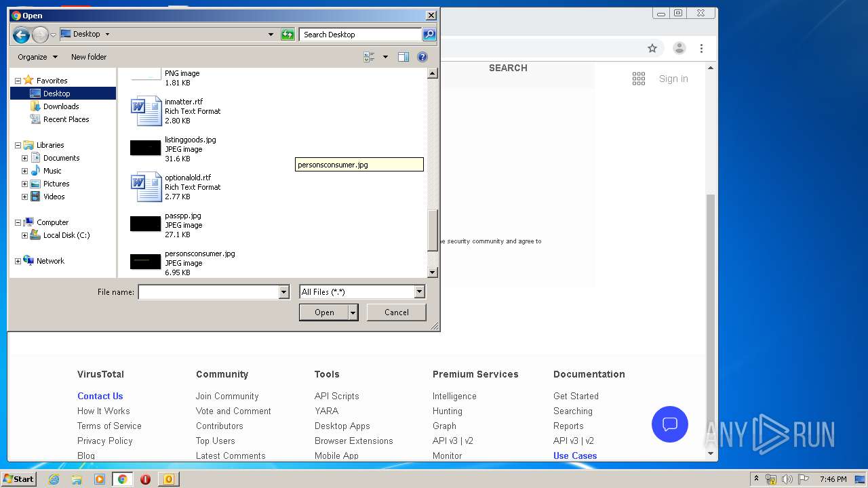Click the file list vertical scrollbar thumb
This screenshot has height=488, width=868.
[x=433, y=230]
